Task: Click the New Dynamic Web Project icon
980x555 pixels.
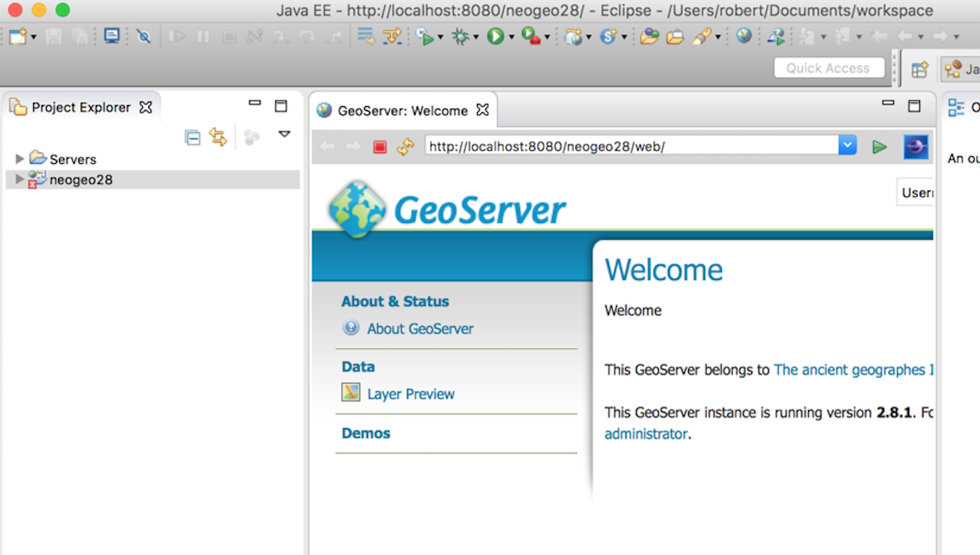Action: point(573,36)
